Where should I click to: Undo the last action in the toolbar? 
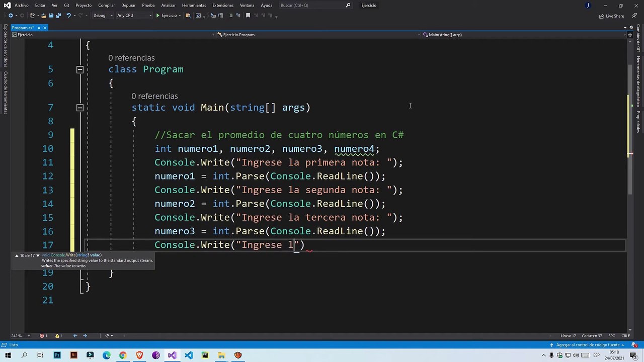pyautogui.click(x=68, y=16)
